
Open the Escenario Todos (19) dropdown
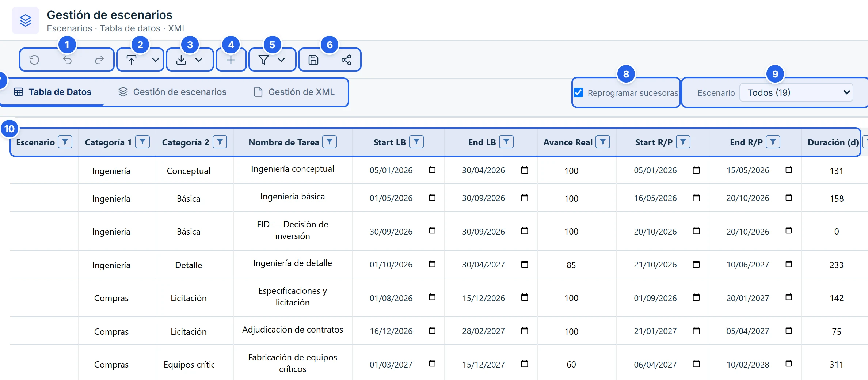(x=796, y=92)
